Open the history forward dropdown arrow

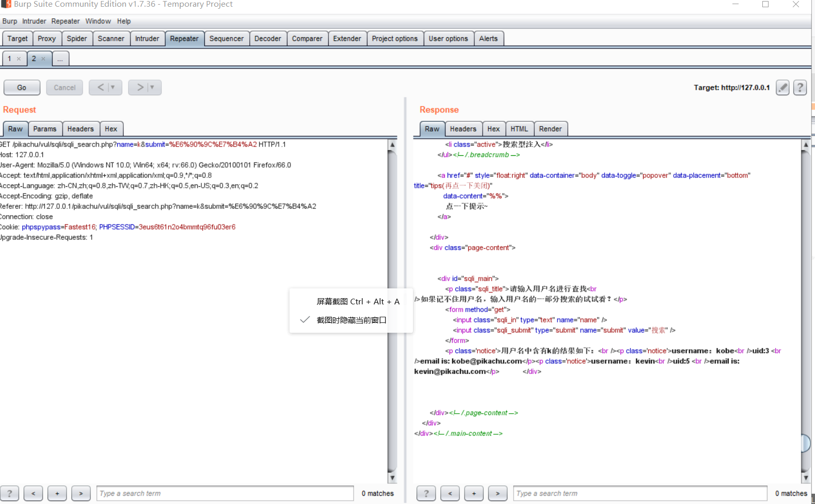point(152,88)
